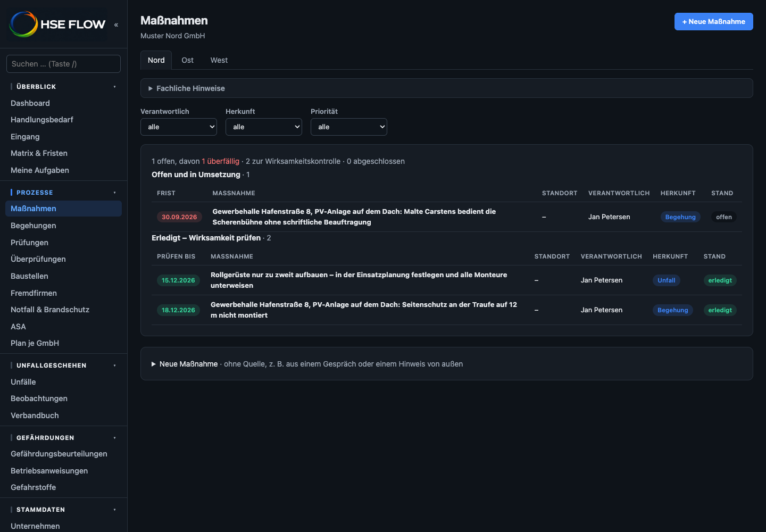Open the Seitenschutz an der Traufe measure
Image resolution: width=766 pixels, height=532 pixels.
click(x=364, y=310)
